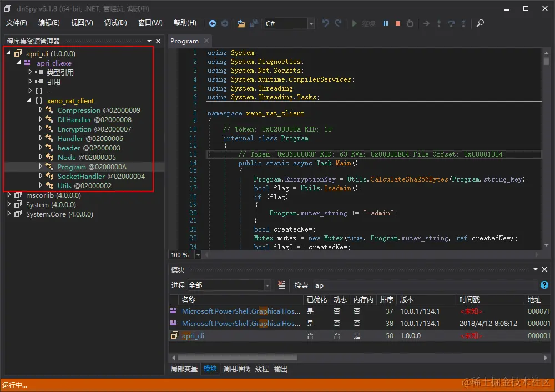The image size is (555, 392).
Task: Open search with magnifier icon
Action: tap(480, 23)
